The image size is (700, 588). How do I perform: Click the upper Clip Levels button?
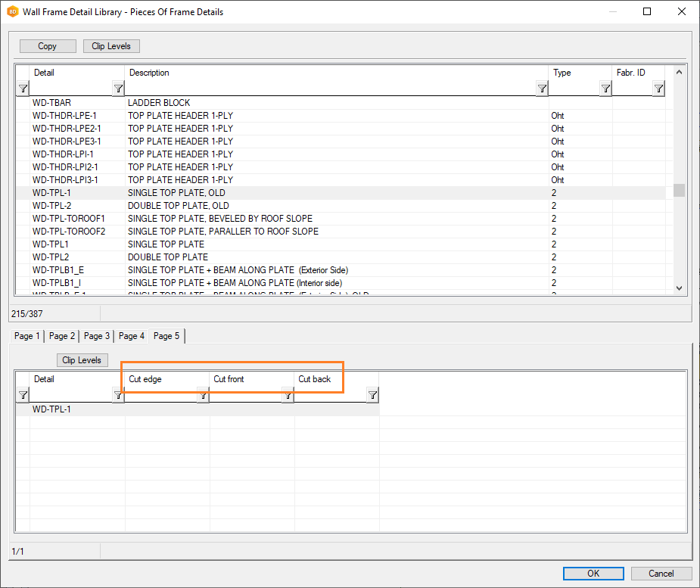coord(111,46)
